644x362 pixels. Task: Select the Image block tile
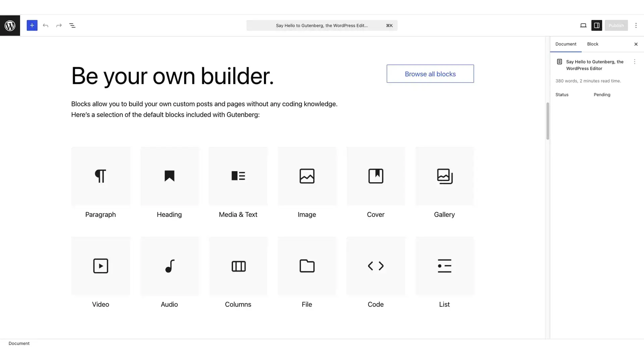[307, 176]
